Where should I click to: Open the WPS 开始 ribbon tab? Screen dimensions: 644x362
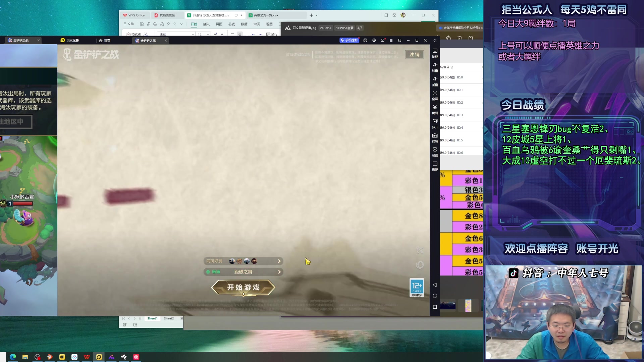(x=194, y=24)
